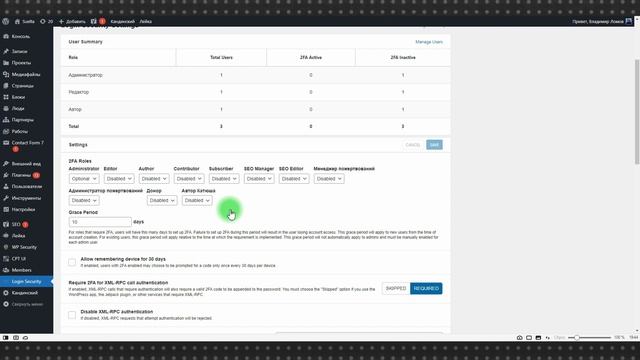Click the plus Добавить icon in admin bar
The height and width of the screenshot is (360, 640).
coord(61,21)
